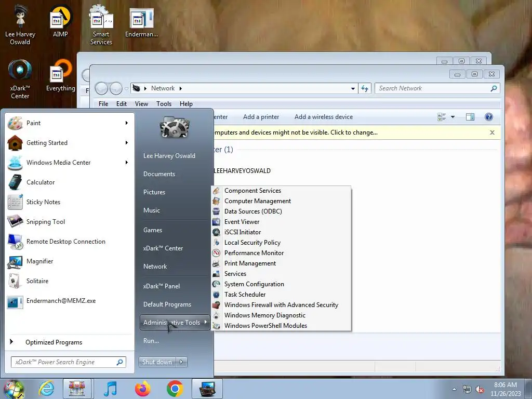The height and width of the screenshot is (399, 532).
Task: Expand the Administrative Tools submenu
Action: [175, 322]
